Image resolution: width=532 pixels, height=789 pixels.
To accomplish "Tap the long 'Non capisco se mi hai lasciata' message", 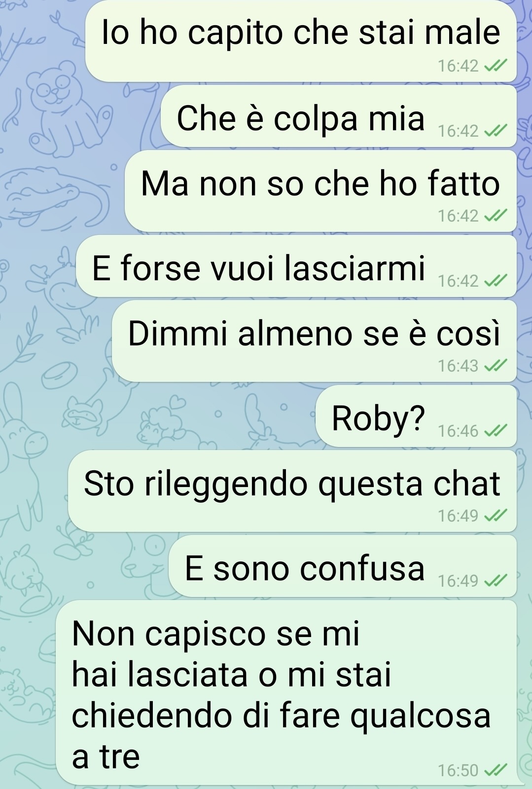I will tap(286, 693).
